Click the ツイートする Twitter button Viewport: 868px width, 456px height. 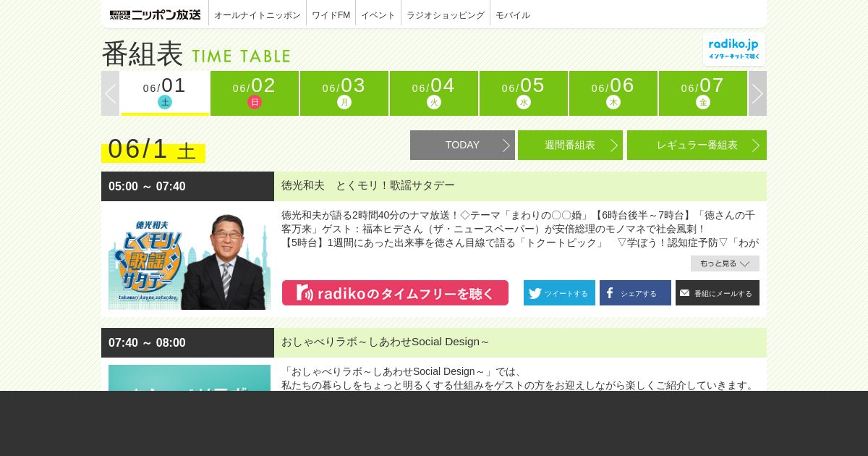(559, 293)
